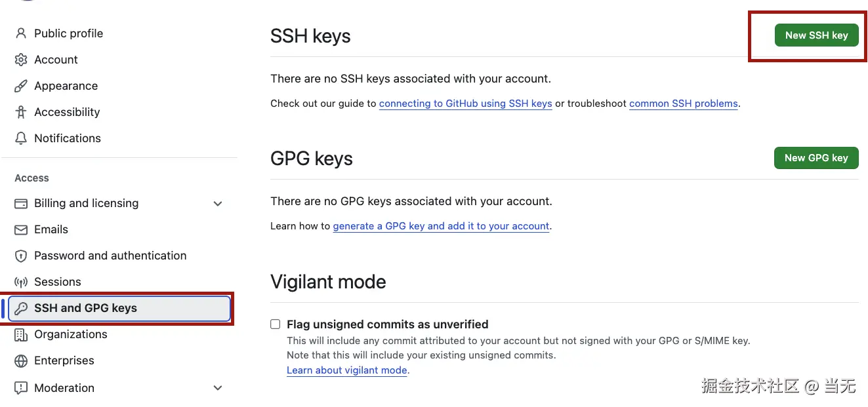Click the New GPG key button
The image size is (868, 407).
[816, 157]
